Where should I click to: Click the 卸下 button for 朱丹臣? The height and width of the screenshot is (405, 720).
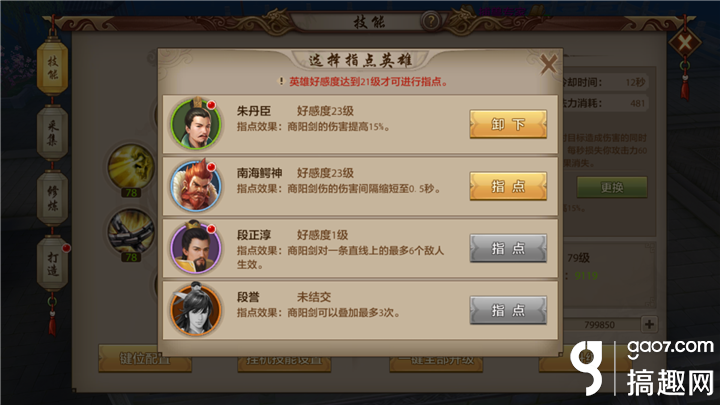coord(508,124)
